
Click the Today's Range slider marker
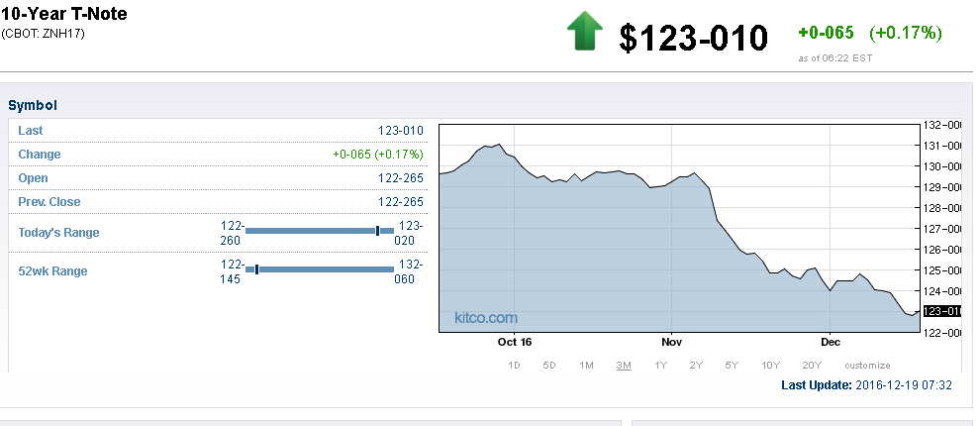(x=377, y=231)
